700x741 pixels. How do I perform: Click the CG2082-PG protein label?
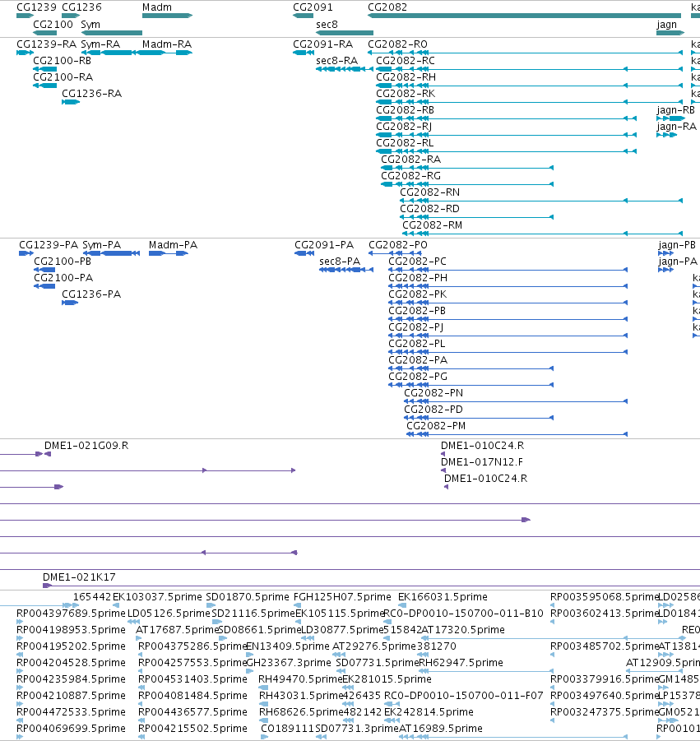click(418, 377)
